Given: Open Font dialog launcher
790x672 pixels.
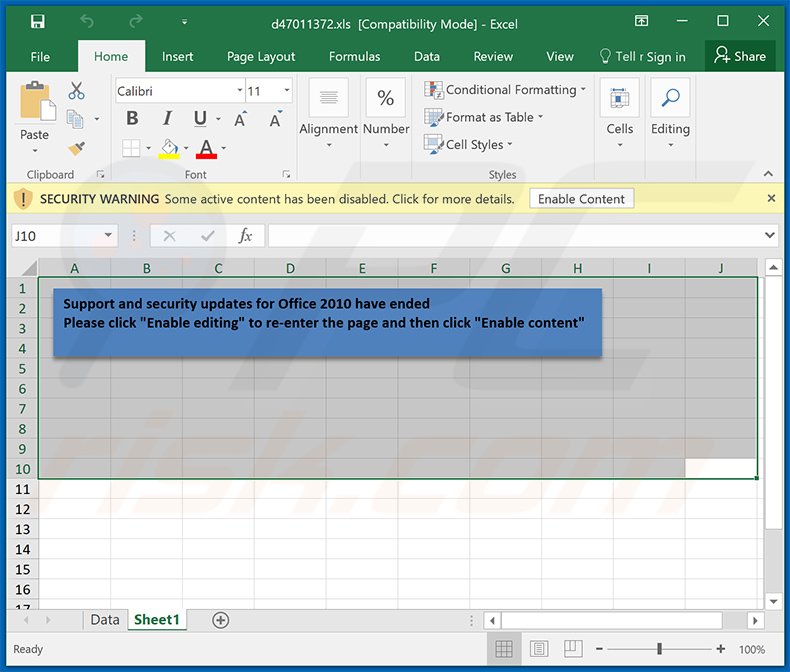Looking at the screenshot, I should point(286,174).
